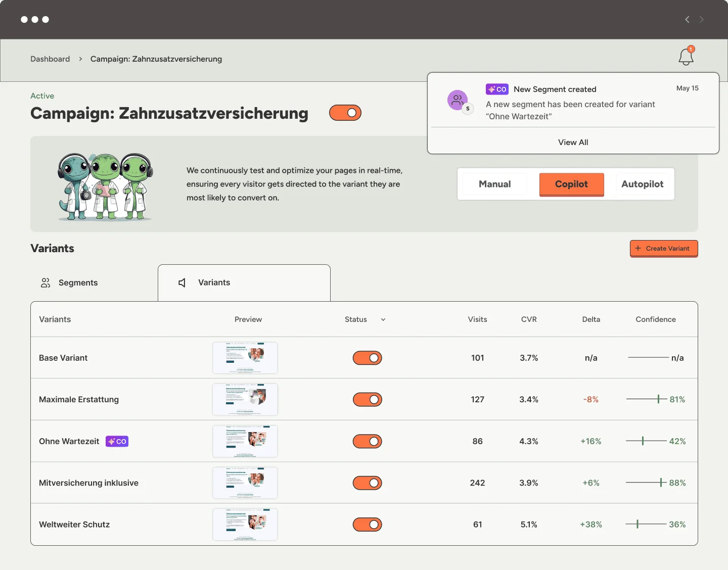Click the May 15 notification date
This screenshot has height=570, width=728.
tap(688, 88)
